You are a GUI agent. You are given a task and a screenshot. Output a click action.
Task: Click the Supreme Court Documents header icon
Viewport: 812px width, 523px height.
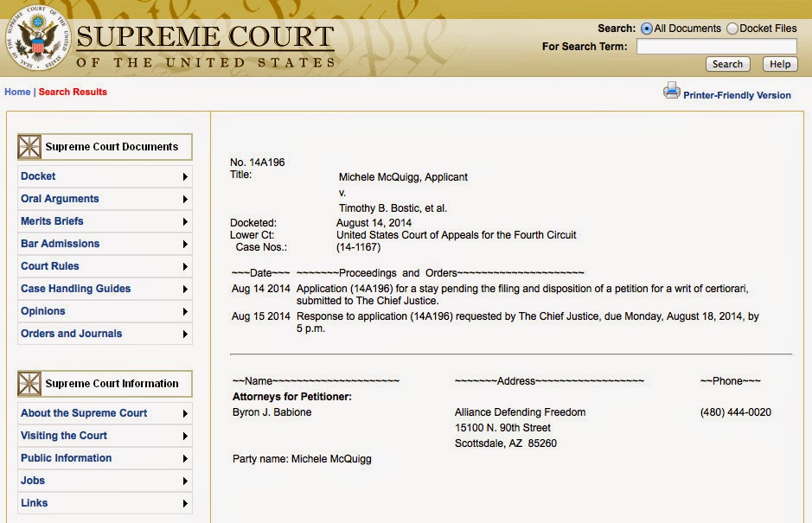point(29,147)
